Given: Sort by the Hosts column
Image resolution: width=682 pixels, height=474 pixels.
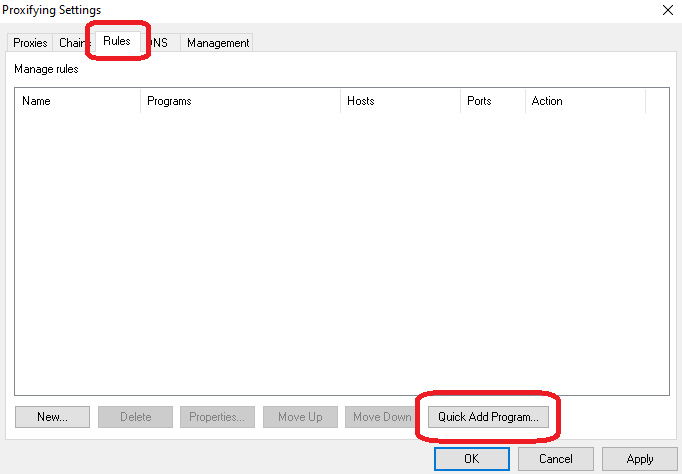Looking at the screenshot, I should 400,101.
